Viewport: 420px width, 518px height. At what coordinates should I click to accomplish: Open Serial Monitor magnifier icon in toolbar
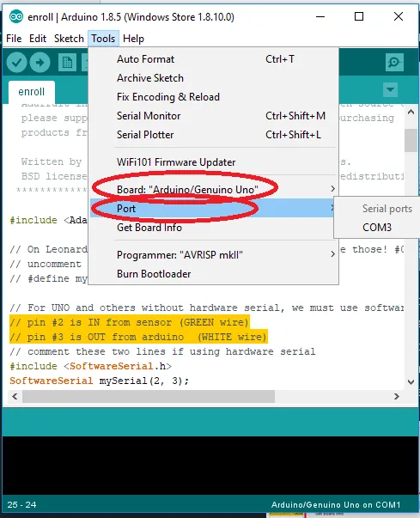[x=394, y=62]
